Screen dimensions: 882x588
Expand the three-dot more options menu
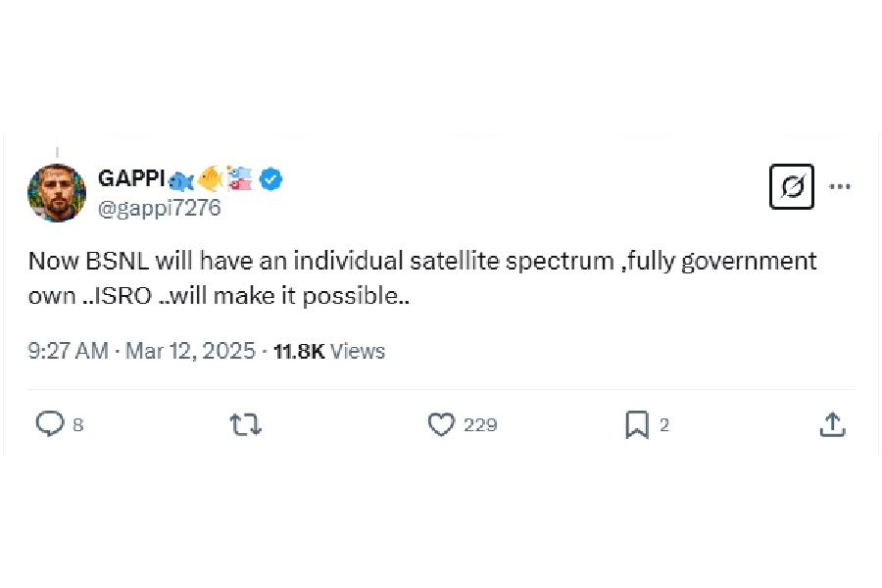pyautogui.click(x=840, y=186)
